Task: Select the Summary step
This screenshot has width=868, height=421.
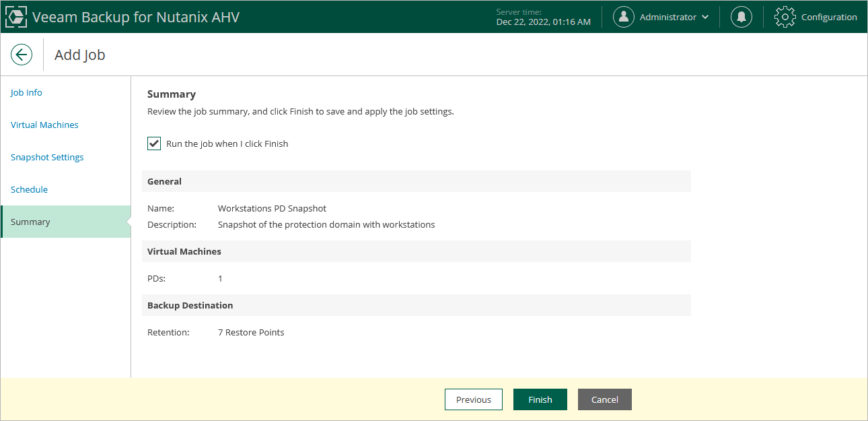Action: coord(65,222)
